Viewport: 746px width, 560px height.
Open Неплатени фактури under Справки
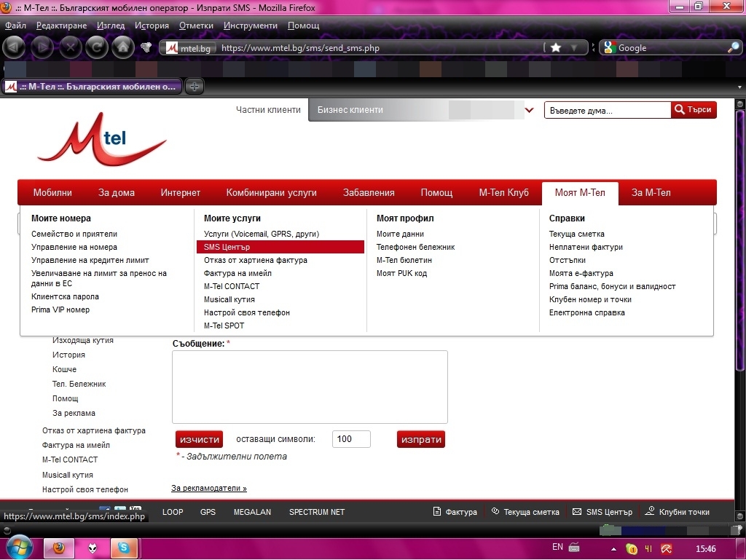(x=586, y=247)
